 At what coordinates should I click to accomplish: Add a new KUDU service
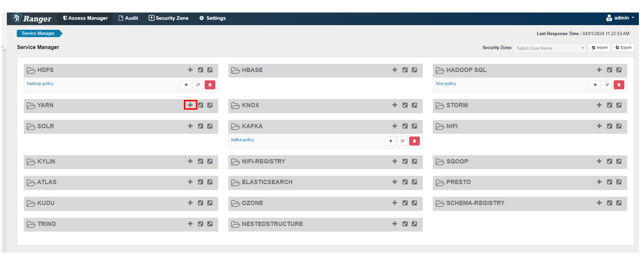190,203
